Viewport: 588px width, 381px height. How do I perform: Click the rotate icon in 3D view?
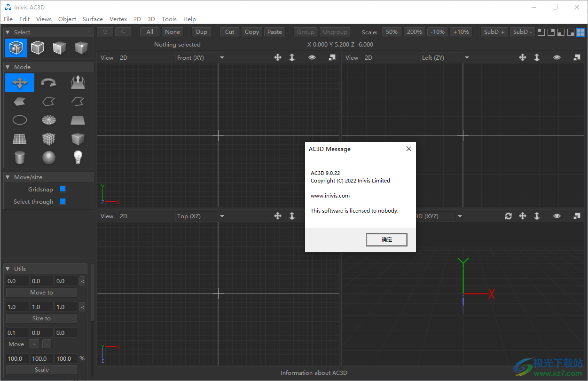[x=508, y=216]
